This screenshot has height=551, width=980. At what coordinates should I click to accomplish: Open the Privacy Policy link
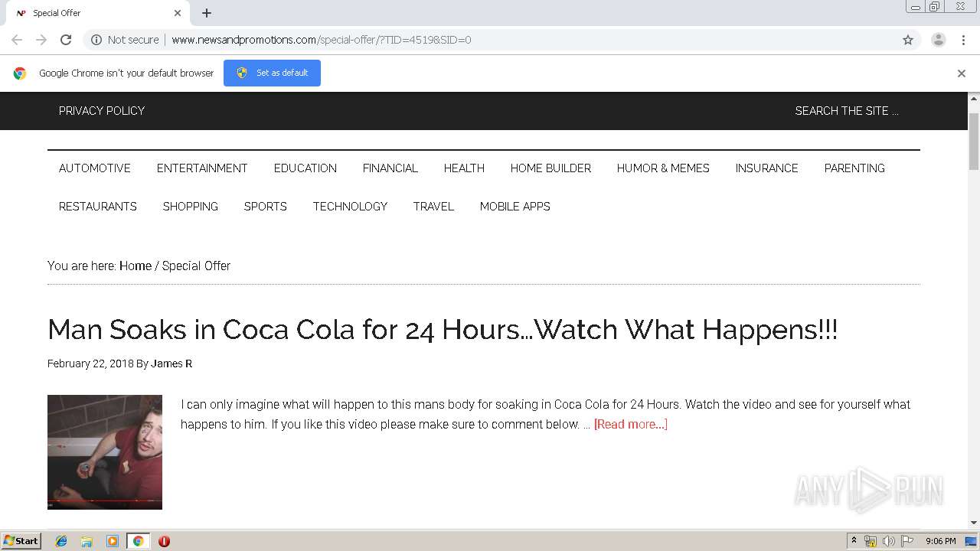tap(102, 111)
